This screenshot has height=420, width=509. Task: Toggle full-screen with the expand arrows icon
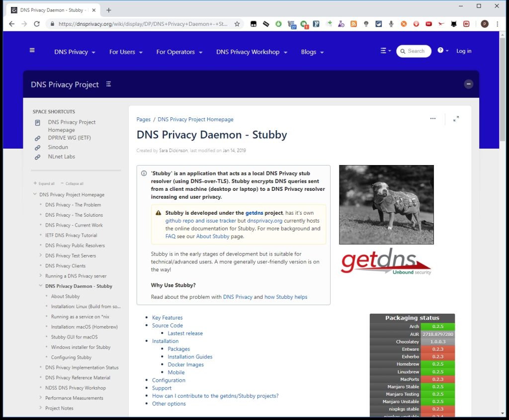[456, 119]
